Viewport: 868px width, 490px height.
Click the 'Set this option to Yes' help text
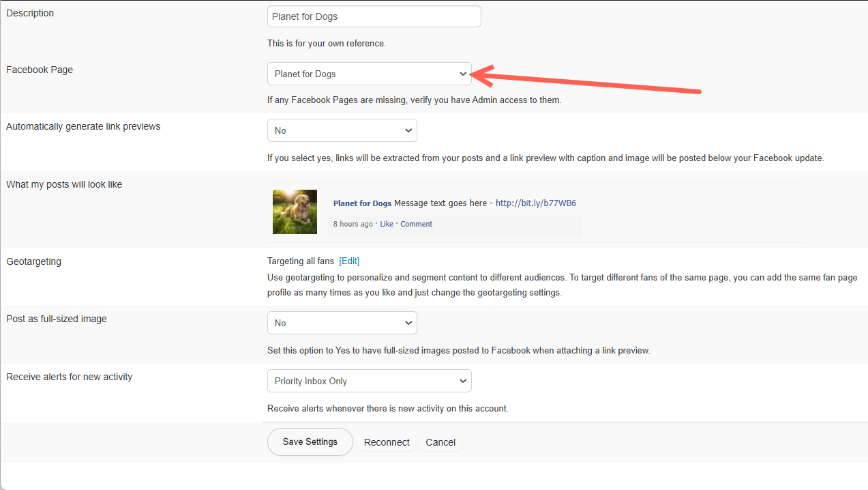point(459,351)
